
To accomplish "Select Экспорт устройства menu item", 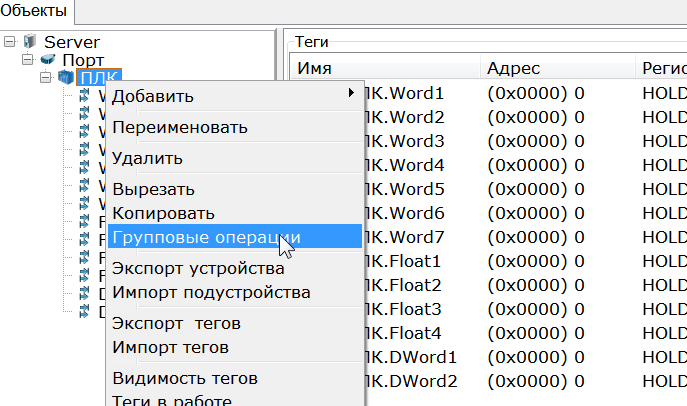I will [198, 268].
